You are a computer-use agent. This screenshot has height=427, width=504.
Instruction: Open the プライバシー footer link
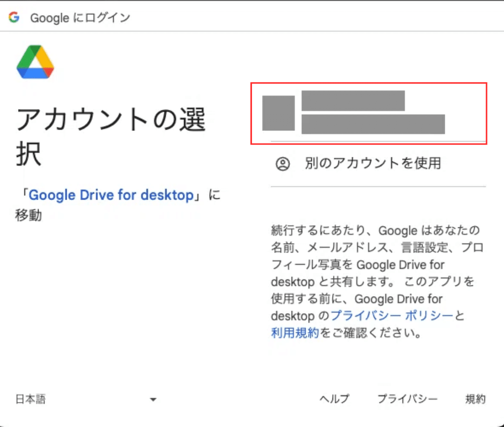pos(407,399)
